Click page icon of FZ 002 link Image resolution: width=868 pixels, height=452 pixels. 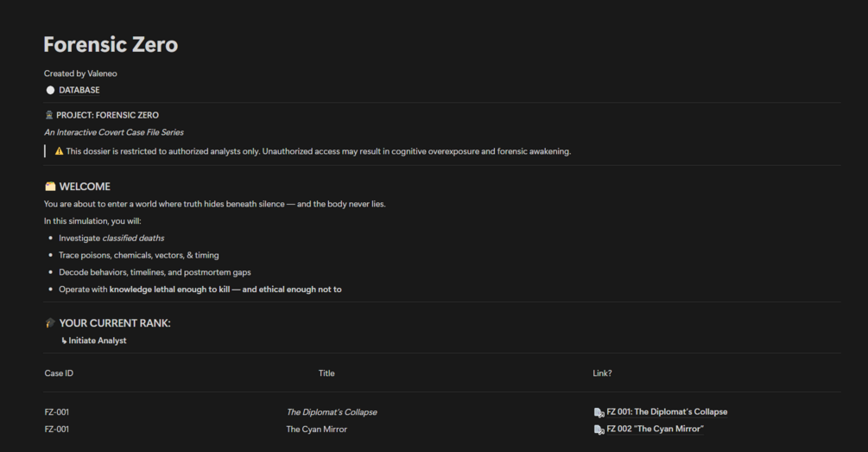pos(599,430)
